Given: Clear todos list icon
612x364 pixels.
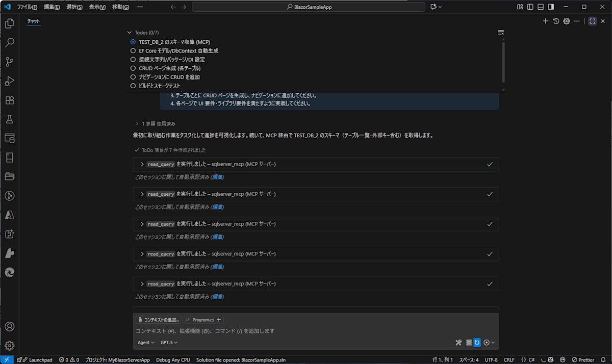Looking at the screenshot, I should [501, 32].
